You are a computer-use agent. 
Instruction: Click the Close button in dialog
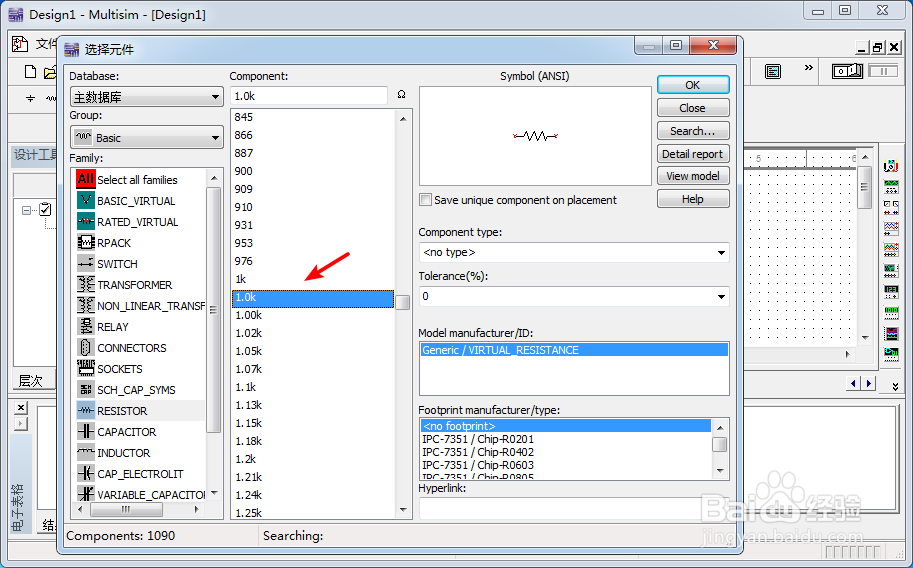(x=692, y=108)
